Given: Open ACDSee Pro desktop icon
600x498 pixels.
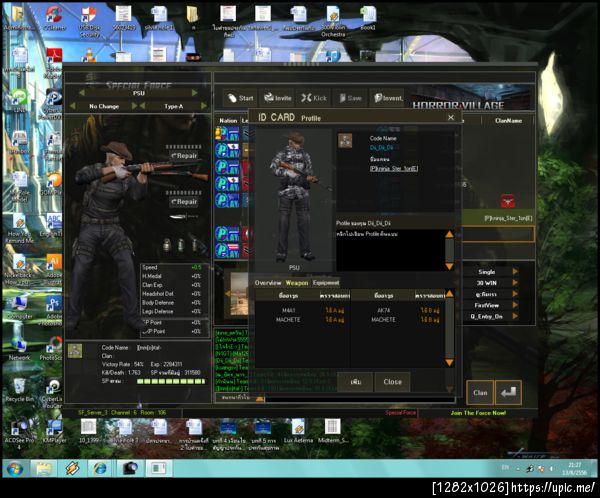Looking at the screenshot, I should (x=19, y=434).
